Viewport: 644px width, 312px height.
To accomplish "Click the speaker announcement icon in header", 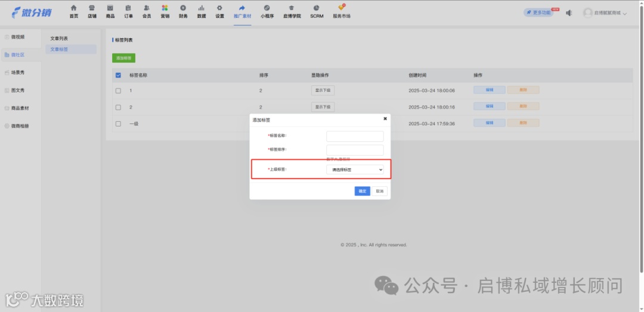I will 569,13.
